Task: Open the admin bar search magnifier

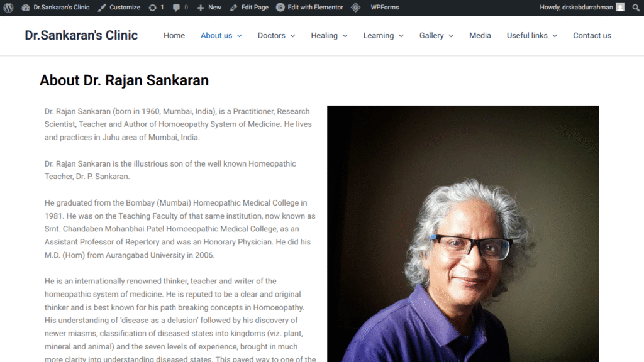Action: (x=636, y=8)
